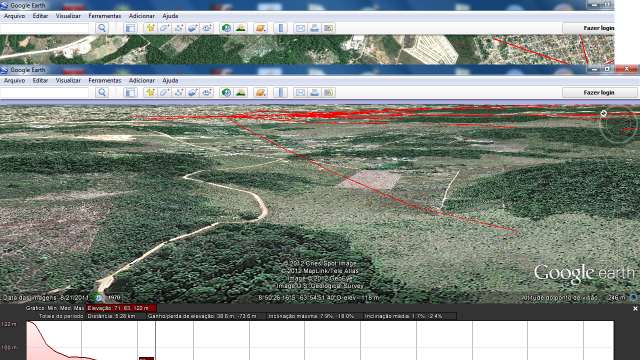Click the north indicator on the compass ring

[604, 113]
